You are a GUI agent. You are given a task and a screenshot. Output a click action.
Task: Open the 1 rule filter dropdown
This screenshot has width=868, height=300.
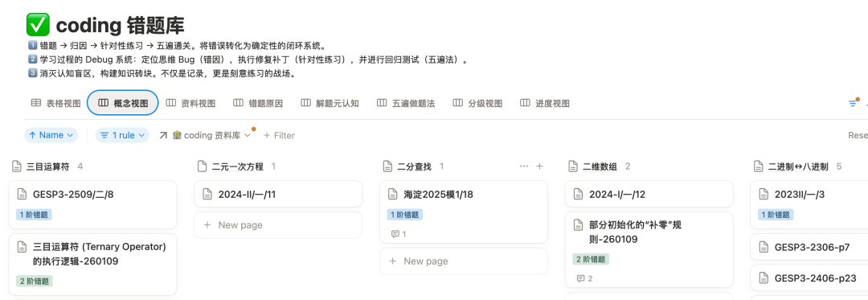click(122, 135)
